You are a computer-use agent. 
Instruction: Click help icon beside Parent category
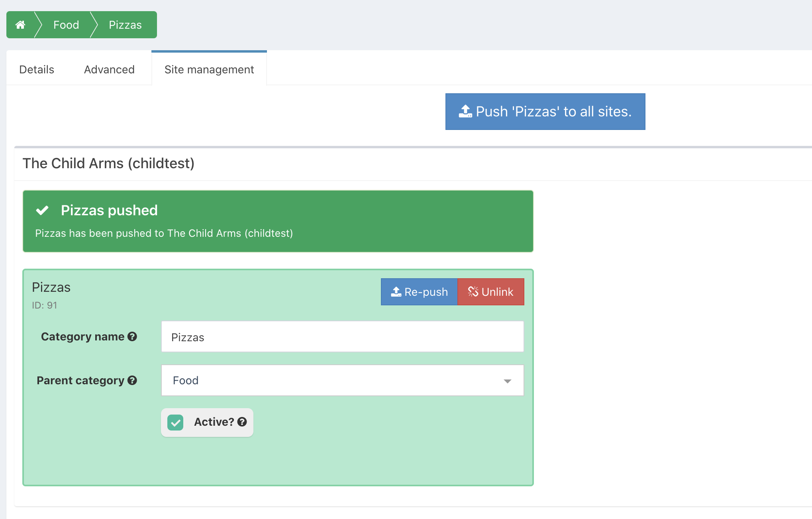tap(132, 381)
